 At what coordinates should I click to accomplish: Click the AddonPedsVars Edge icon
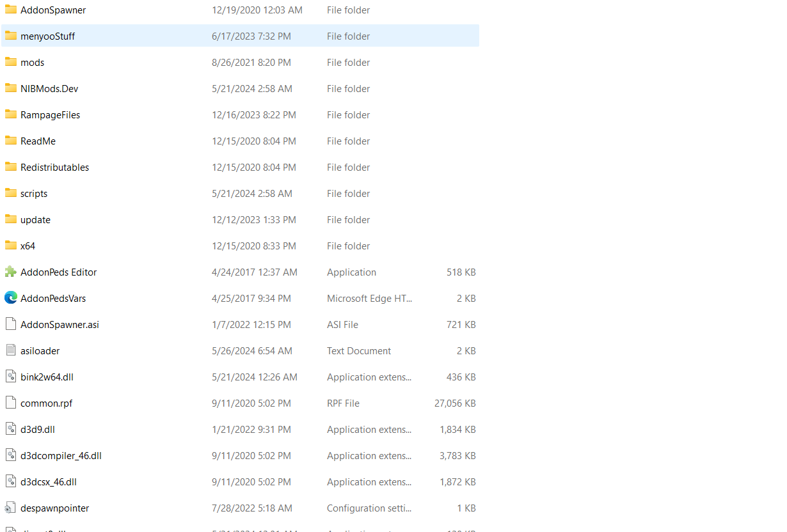[x=10, y=298]
